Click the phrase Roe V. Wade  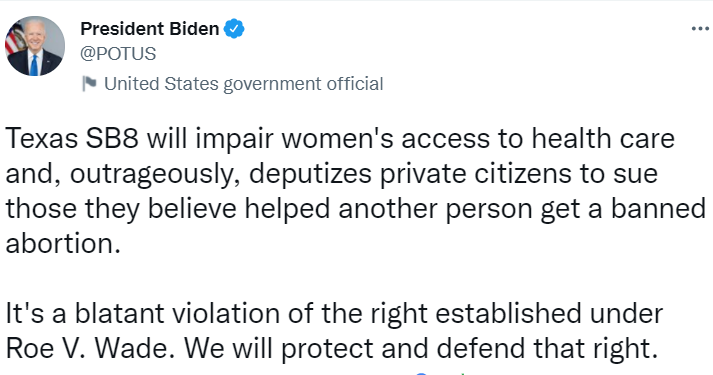pos(90,349)
